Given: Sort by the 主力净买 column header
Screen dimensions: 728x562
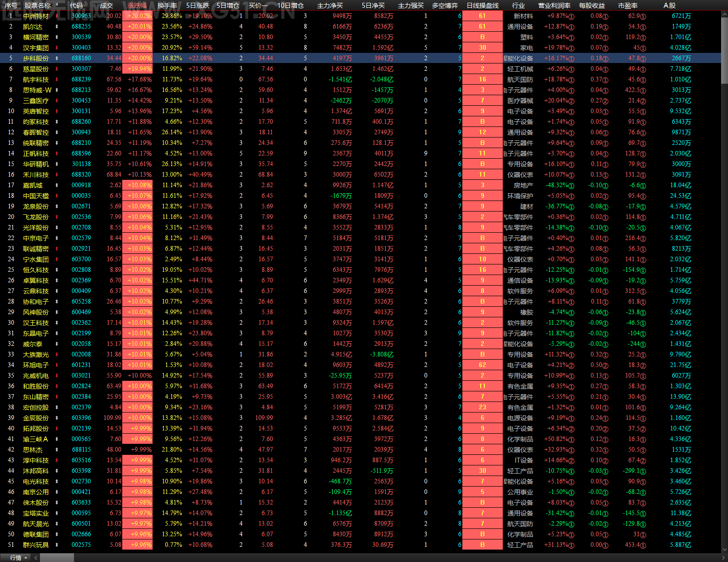Looking at the screenshot, I should click(x=330, y=6).
